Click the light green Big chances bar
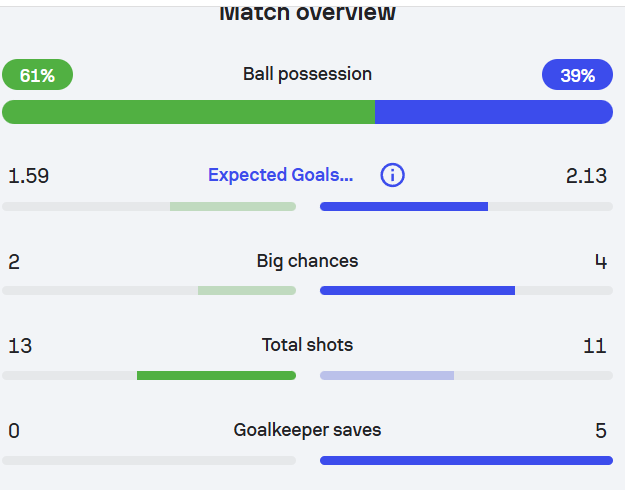625x490 pixels. pos(247,291)
